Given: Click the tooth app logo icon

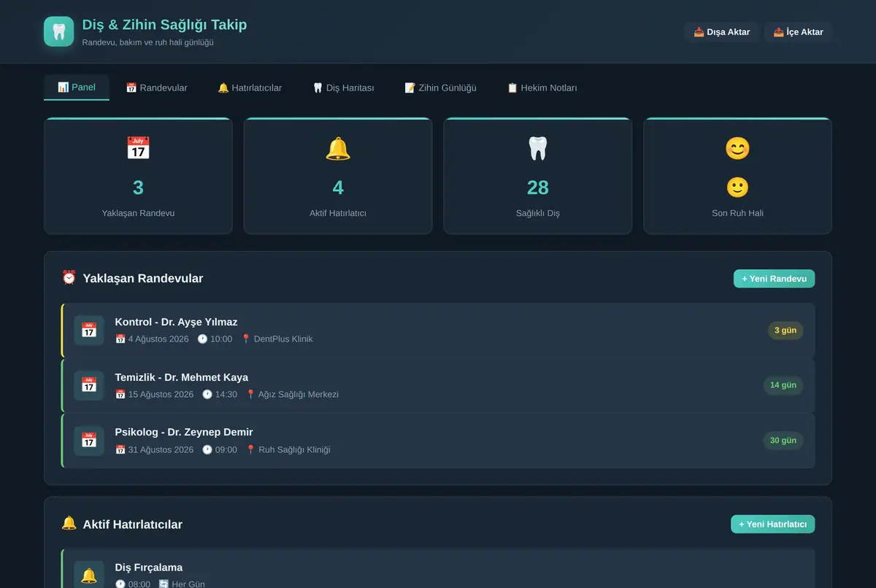Looking at the screenshot, I should (59, 31).
